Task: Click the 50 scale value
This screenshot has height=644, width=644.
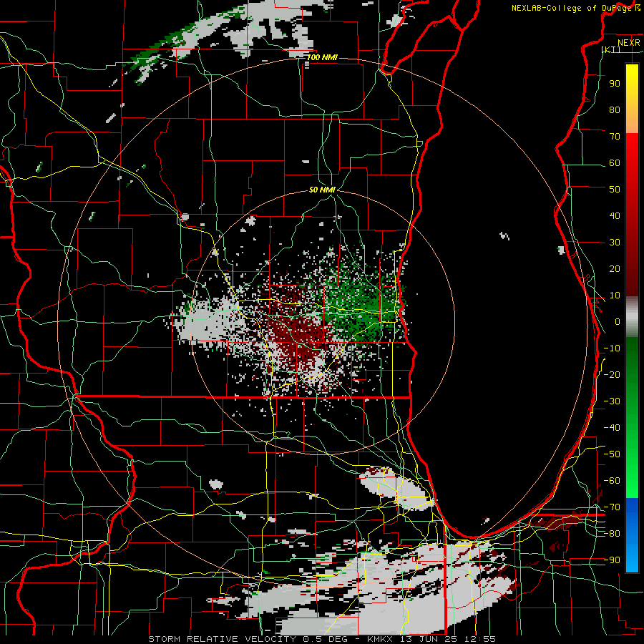Action: coord(615,190)
